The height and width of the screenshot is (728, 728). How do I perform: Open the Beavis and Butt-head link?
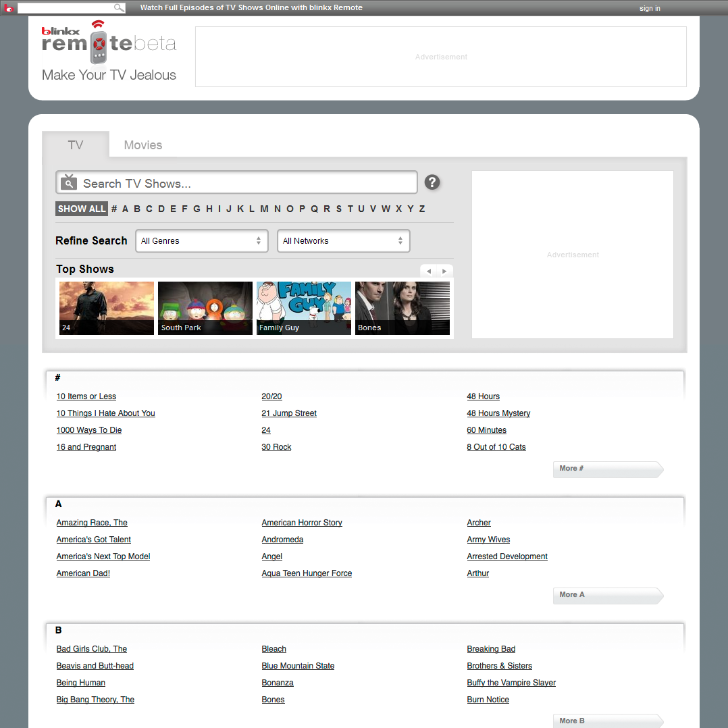pyautogui.click(x=95, y=666)
